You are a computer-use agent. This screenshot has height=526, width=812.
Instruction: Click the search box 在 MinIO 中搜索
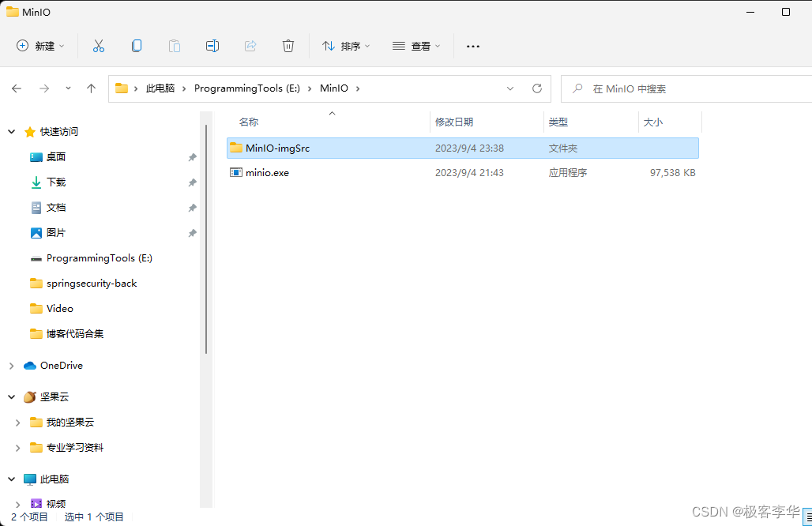[x=686, y=88]
